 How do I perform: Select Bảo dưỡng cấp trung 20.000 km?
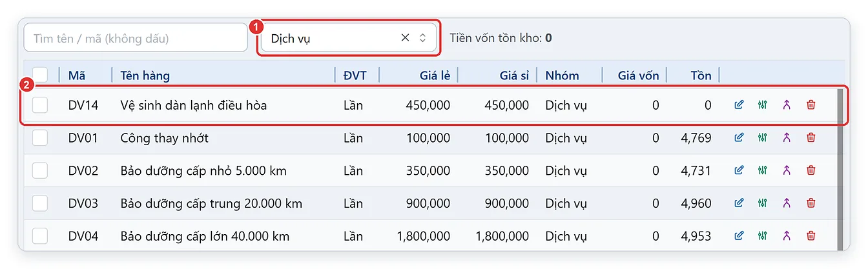pos(211,203)
